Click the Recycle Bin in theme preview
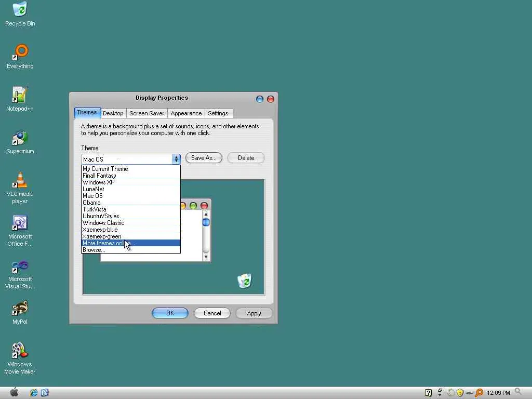The image size is (532, 399). pos(245,281)
